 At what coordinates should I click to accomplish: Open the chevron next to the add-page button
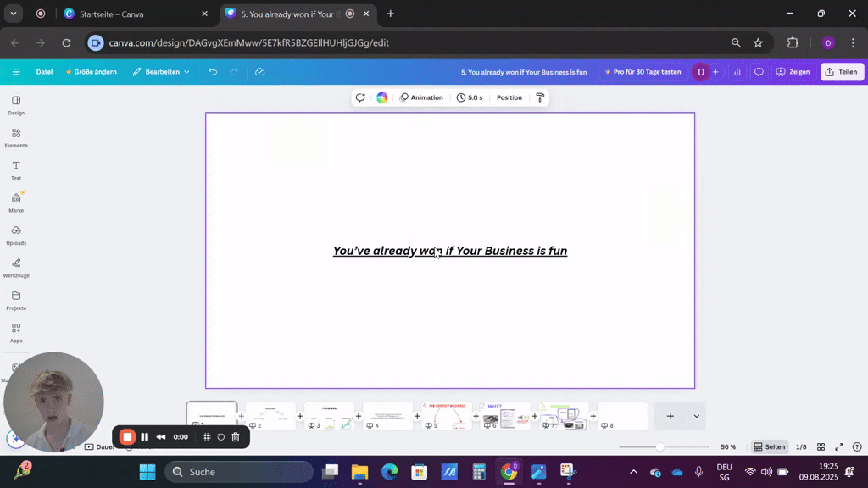tap(694, 416)
